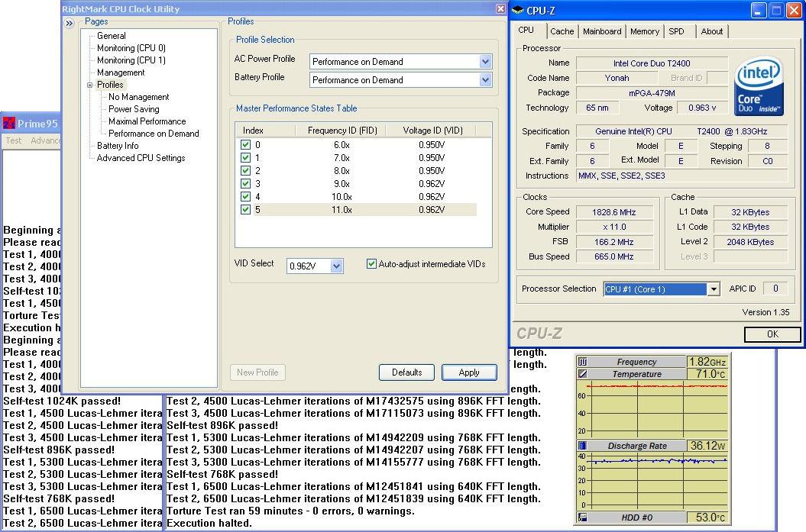Uncheck performance state index 0
Screen dimensions: 806x532
point(246,145)
